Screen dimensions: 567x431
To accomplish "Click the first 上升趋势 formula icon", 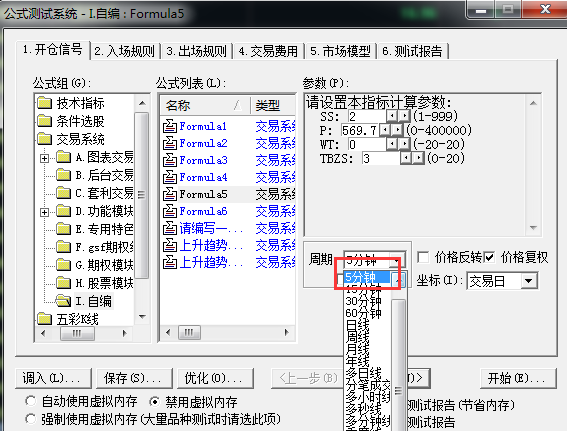I will coord(170,245).
